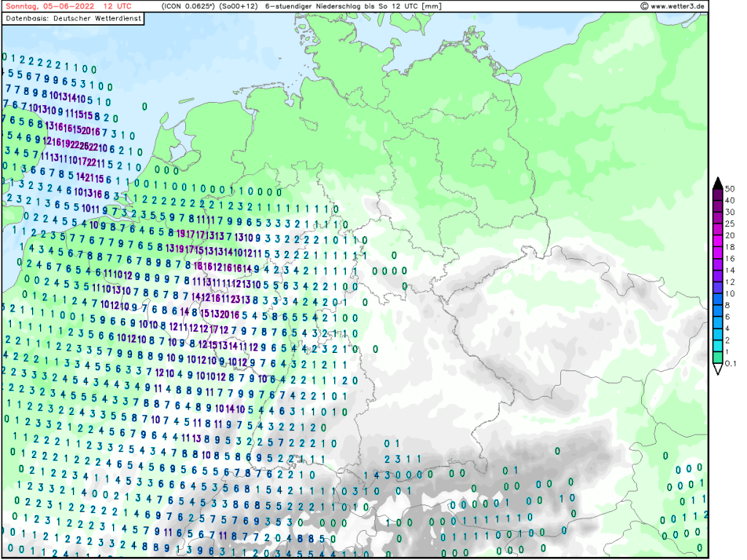Click the Berlin city outline on the map
Viewport: 747px width, 560px height.
(x=481, y=158)
